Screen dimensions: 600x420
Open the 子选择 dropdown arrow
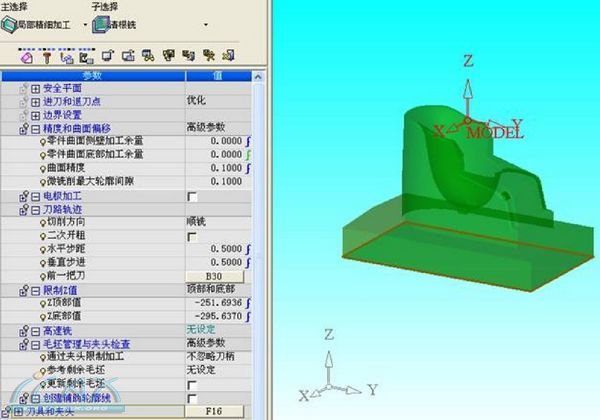click(206, 24)
